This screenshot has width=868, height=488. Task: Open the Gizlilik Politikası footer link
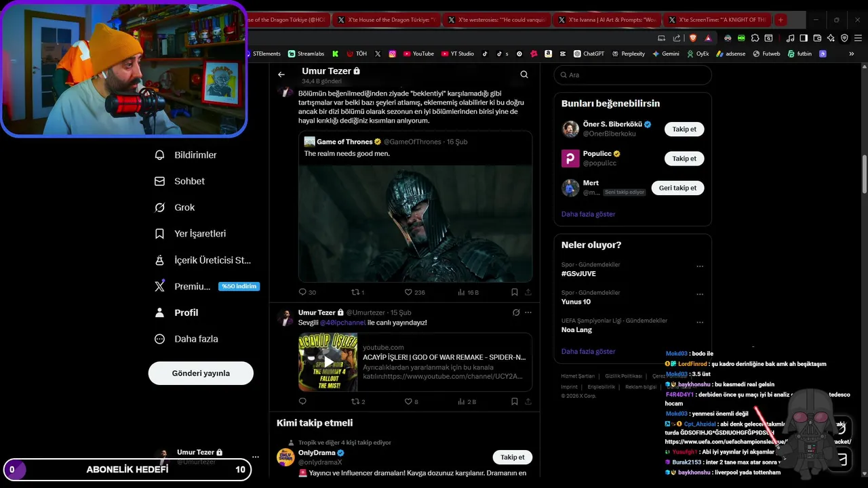[x=623, y=376]
